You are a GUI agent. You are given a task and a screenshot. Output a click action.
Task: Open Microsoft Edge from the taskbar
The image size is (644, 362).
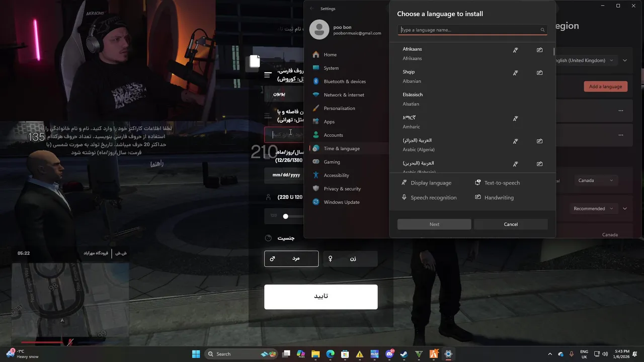pyautogui.click(x=330, y=354)
